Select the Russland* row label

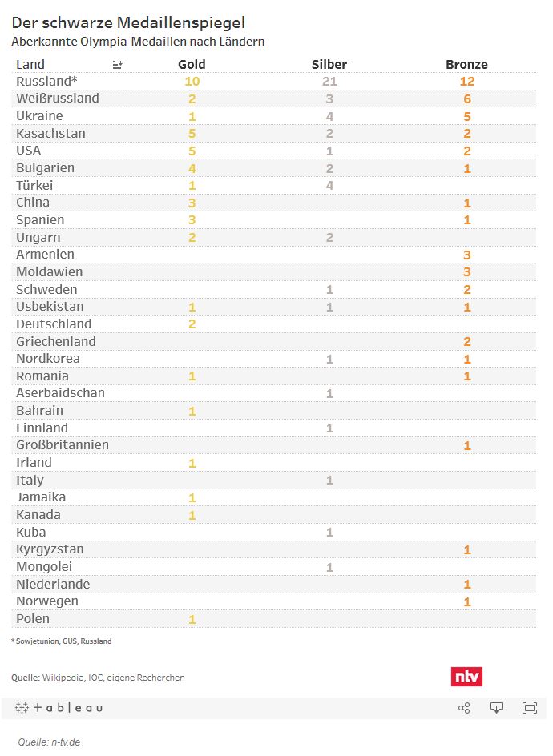pyautogui.click(x=46, y=82)
